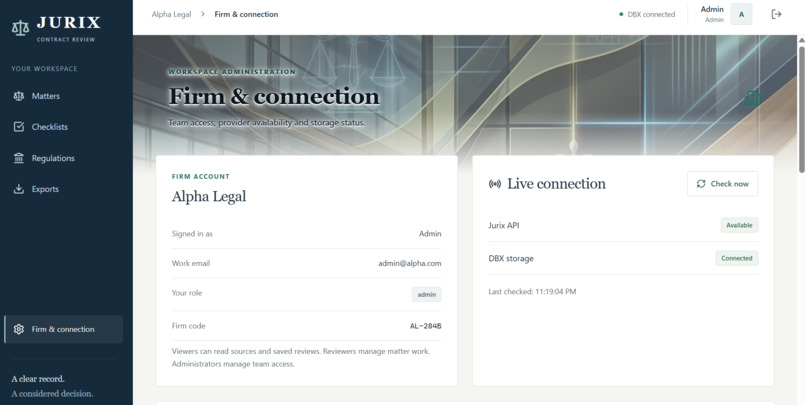Click the Admin user name in header
The height and width of the screenshot is (405, 806).
(712, 9)
